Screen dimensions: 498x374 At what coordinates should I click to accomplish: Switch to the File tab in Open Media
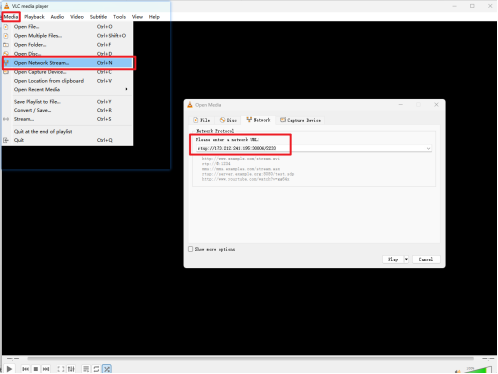coord(202,120)
